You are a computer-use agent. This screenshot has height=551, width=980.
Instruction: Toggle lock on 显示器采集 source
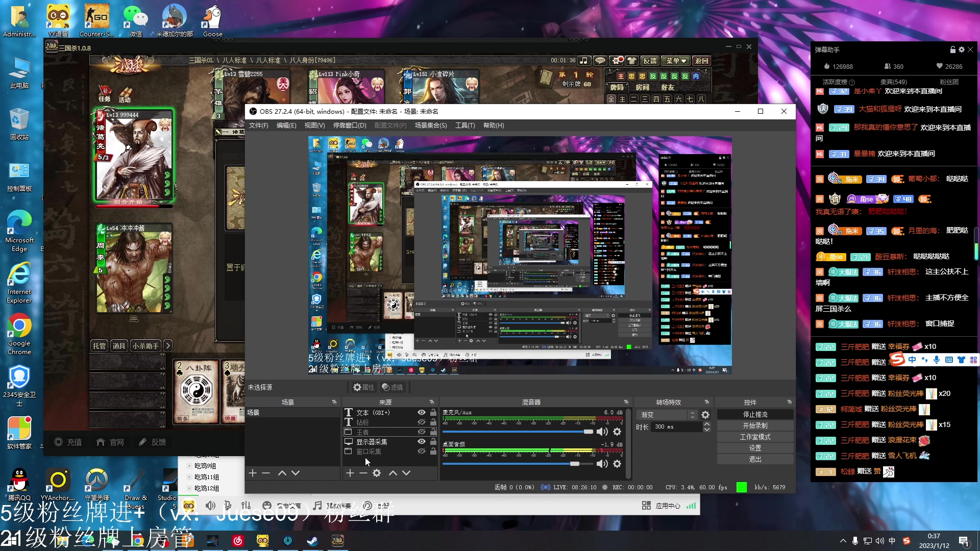click(433, 441)
